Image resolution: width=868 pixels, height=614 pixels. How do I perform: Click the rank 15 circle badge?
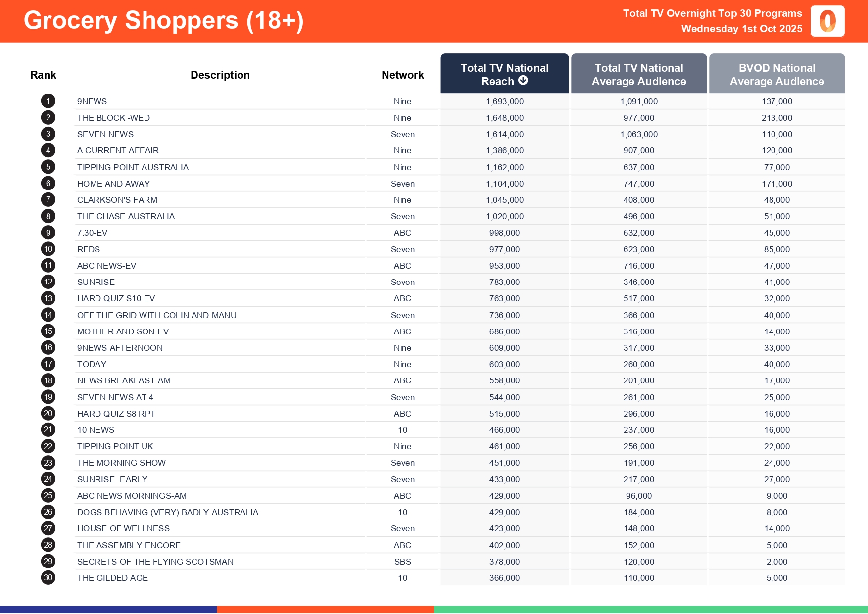tap(48, 331)
